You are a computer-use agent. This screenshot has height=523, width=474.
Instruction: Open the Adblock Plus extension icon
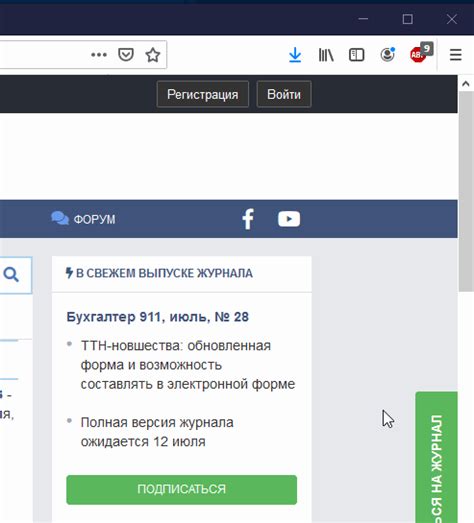421,53
